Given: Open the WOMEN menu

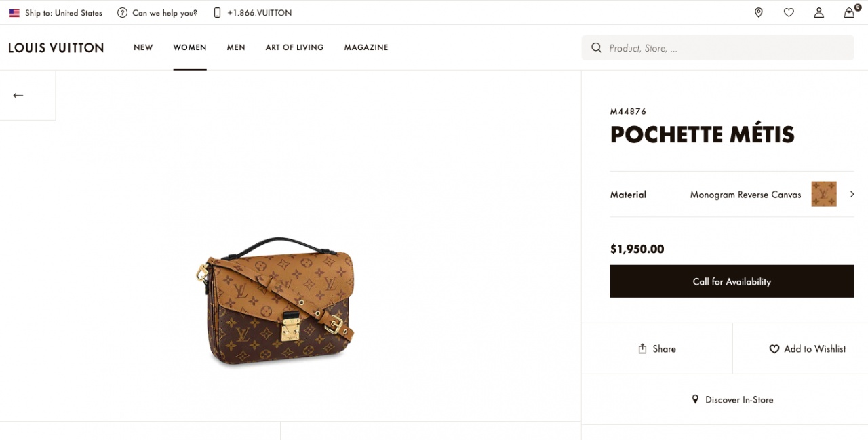Looking at the screenshot, I should pos(190,47).
